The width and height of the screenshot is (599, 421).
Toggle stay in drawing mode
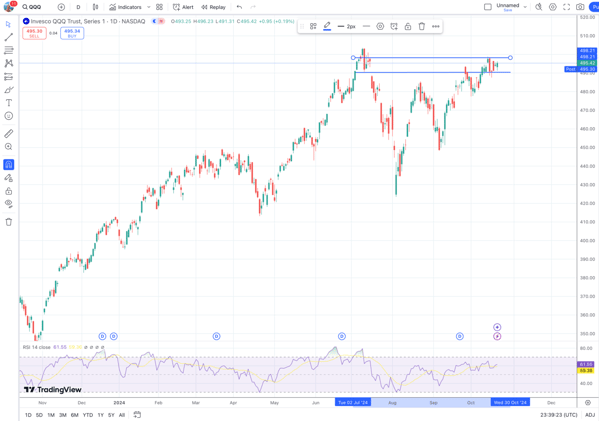point(8,178)
